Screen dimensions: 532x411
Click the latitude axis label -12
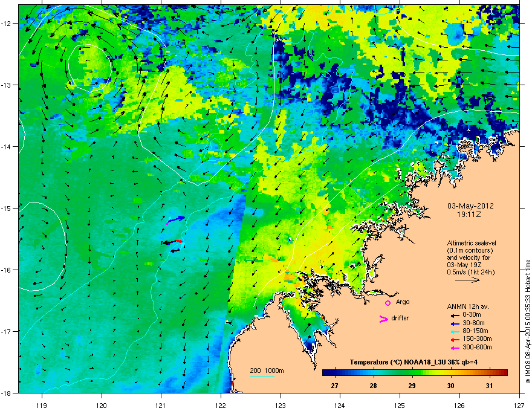point(7,24)
